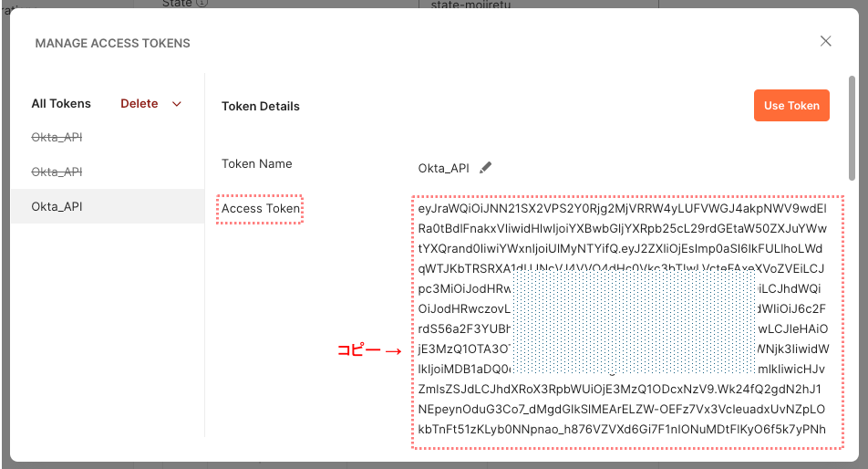The image size is (868, 469).
Task: Click the Access Token field label
Action: [x=261, y=209]
